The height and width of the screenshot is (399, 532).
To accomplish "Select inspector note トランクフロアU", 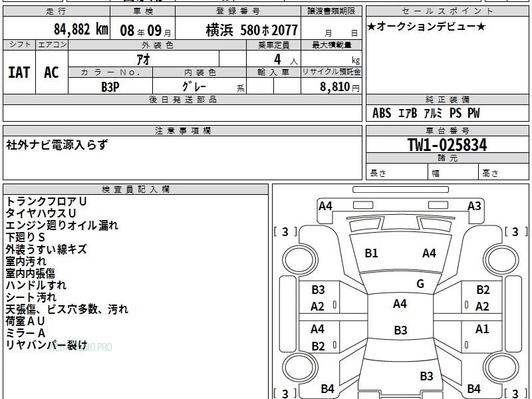I will tap(46, 201).
